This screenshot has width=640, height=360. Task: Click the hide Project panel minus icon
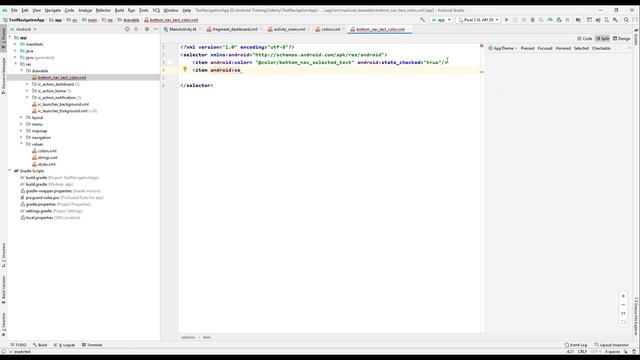pyautogui.click(x=156, y=29)
